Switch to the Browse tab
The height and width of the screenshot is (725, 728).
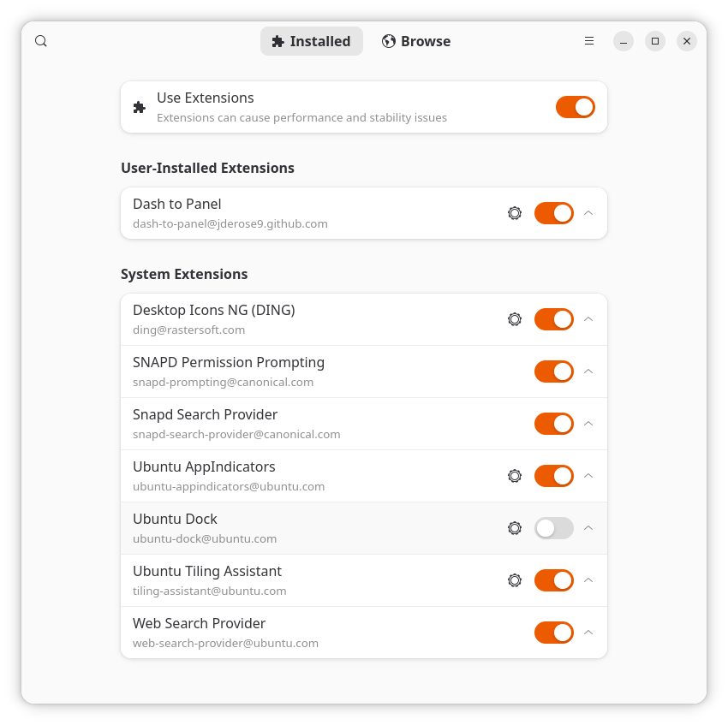(x=416, y=41)
